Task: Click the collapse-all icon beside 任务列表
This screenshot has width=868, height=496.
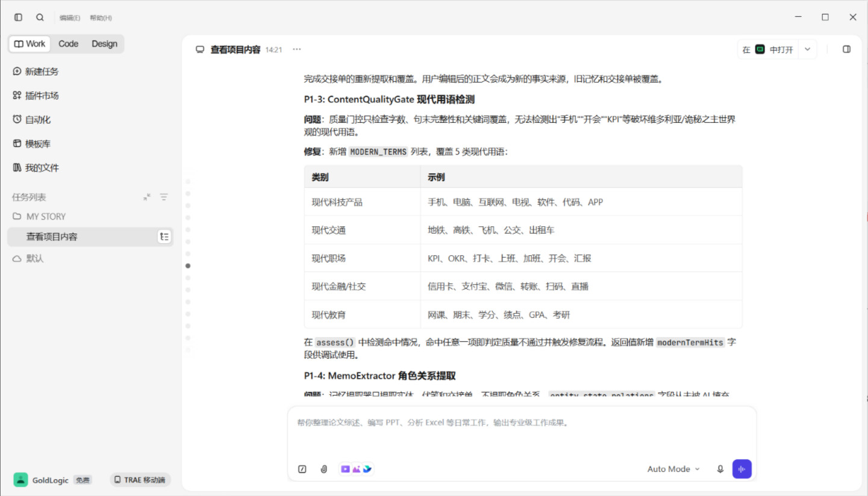Action: 147,197
